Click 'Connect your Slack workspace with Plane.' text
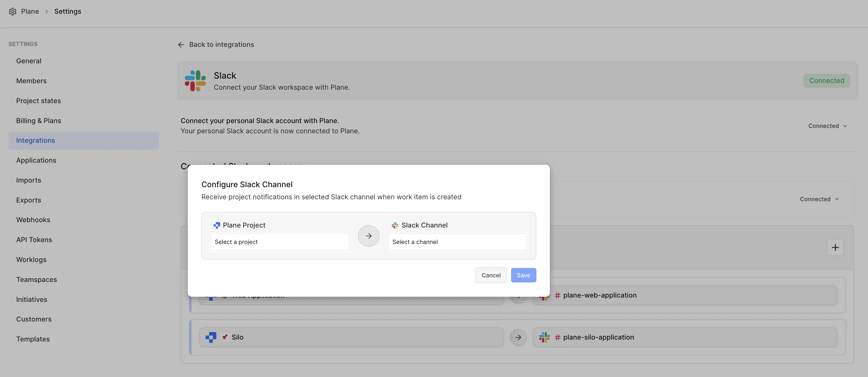The image size is (868, 377). click(282, 88)
